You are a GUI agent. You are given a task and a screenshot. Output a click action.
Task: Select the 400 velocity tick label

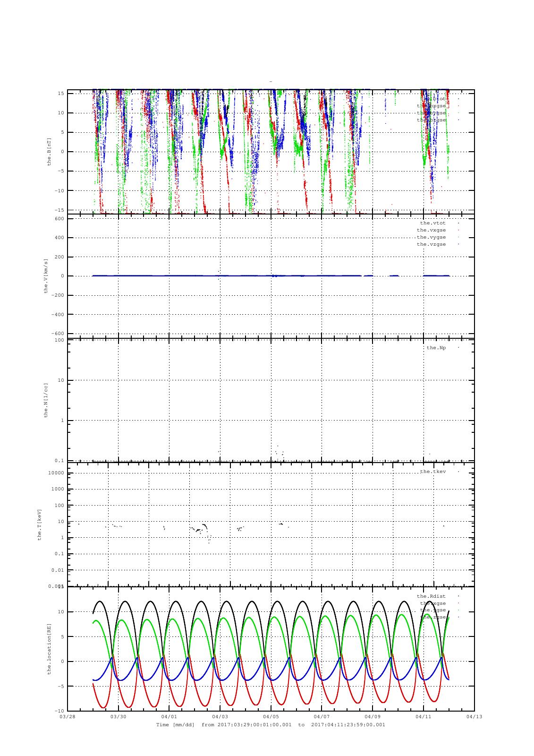coord(59,238)
